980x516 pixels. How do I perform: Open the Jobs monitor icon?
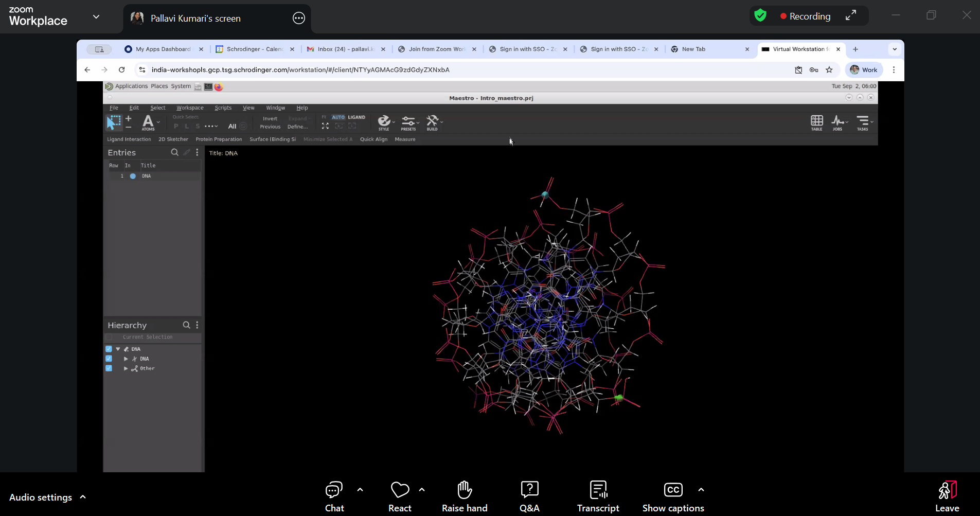pos(838,122)
